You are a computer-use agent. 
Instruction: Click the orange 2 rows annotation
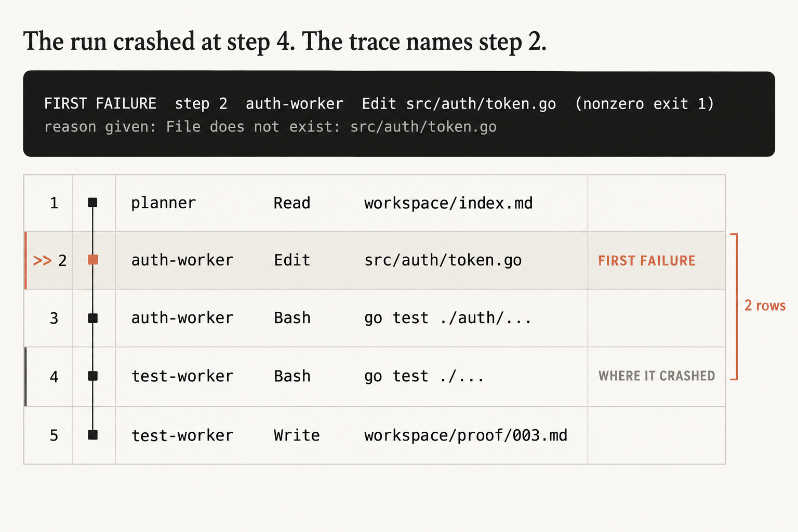(x=765, y=305)
